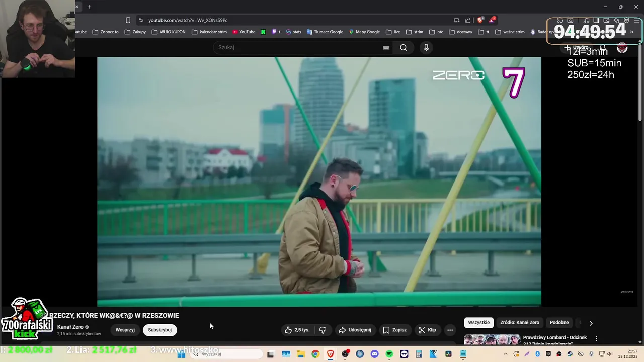644x362 pixels.
Task: Open Google Chrome from taskbar
Action: point(315,354)
